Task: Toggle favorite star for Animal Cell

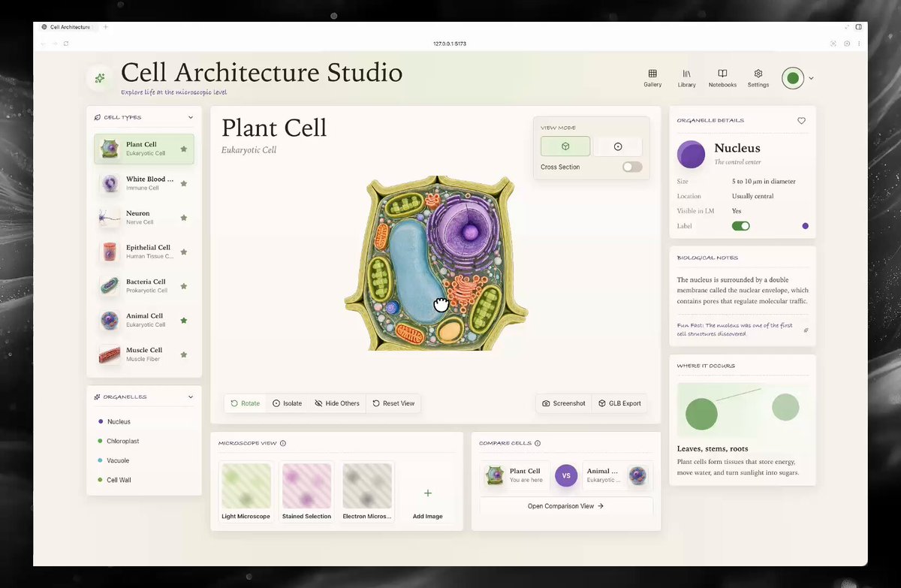Action: pyautogui.click(x=184, y=321)
